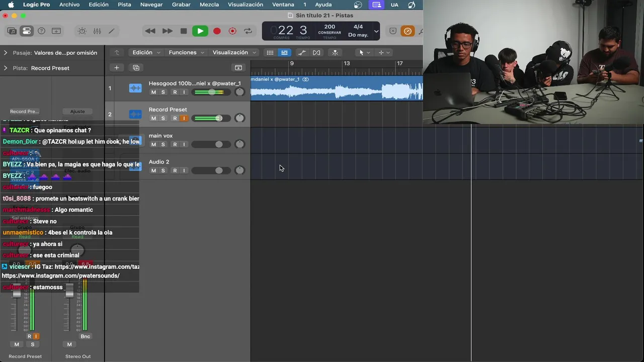Open the Ayuda menu

[x=324, y=5]
